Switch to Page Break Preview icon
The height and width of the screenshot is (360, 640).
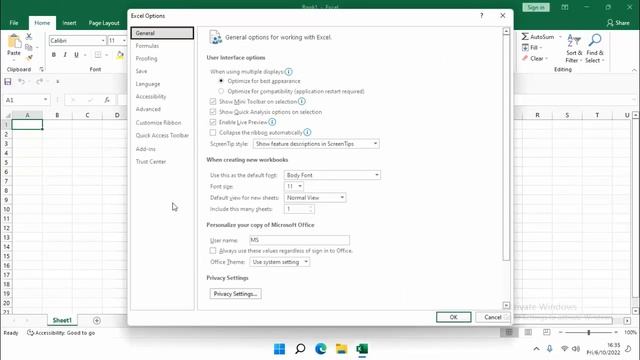[x=547, y=332]
